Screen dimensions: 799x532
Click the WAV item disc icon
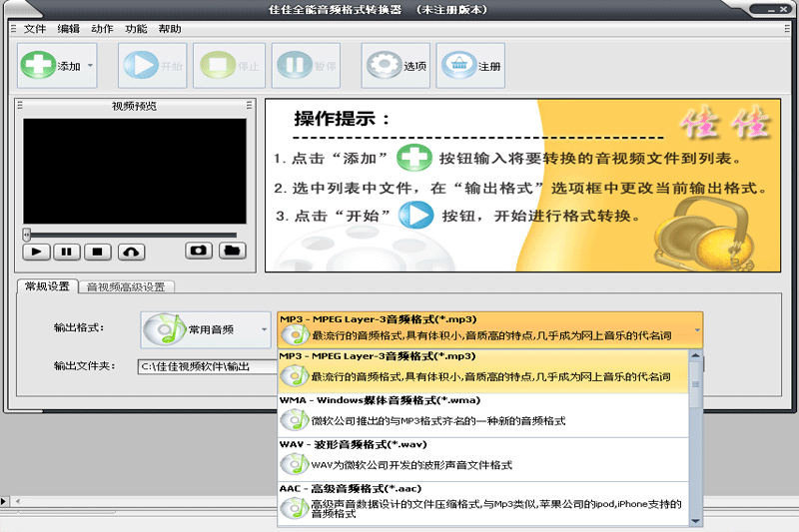(295, 464)
